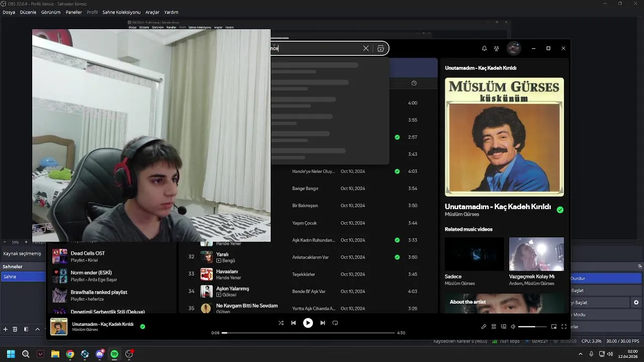Open the Düzenle menu in OBS

pyautogui.click(x=28, y=12)
